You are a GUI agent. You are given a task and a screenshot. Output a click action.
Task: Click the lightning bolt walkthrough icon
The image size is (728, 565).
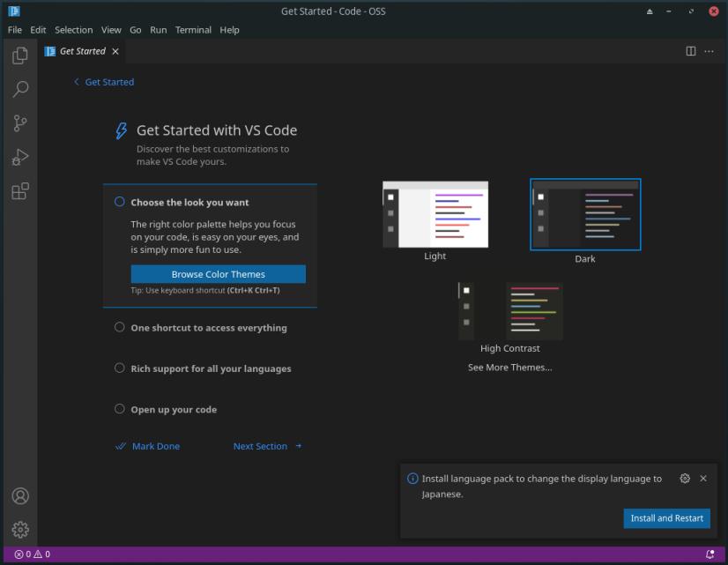point(121,131)
